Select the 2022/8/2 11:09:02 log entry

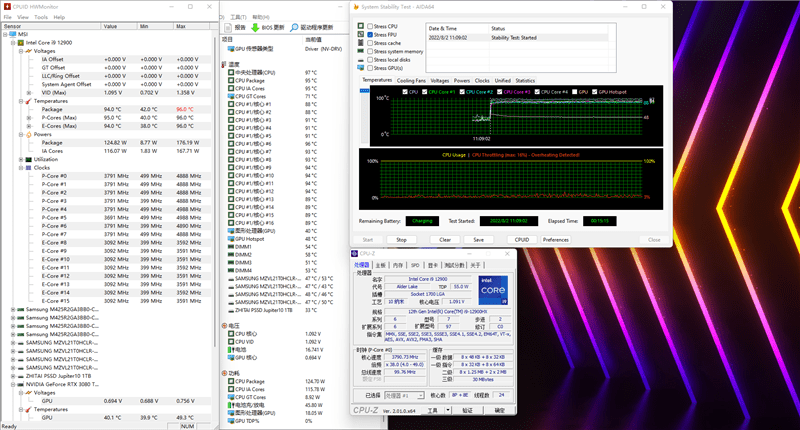517,38
